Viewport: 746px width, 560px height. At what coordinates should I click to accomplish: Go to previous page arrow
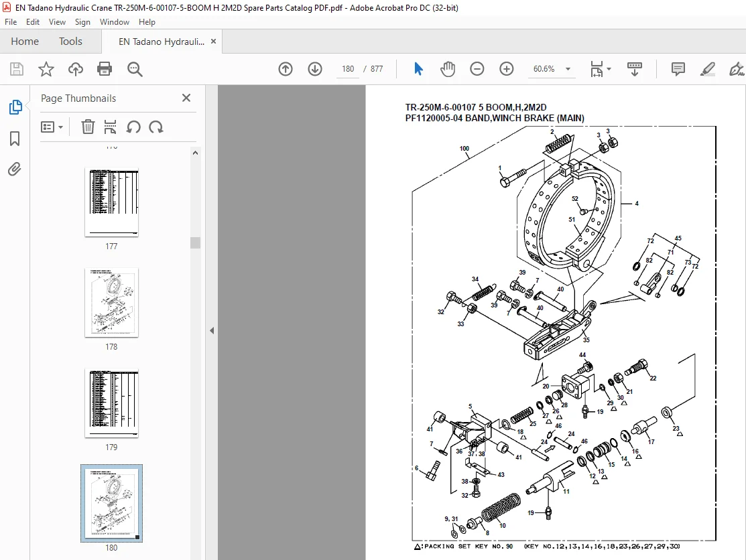tap(286, 69)
